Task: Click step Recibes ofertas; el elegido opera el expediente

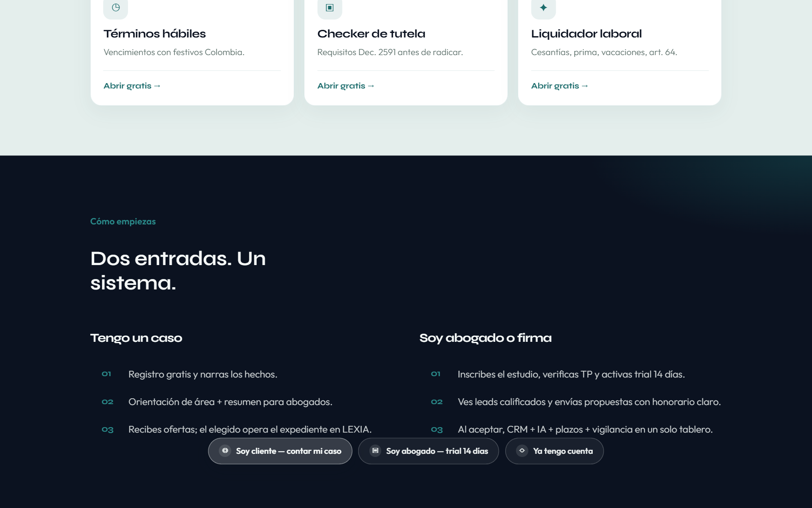Action: [x=250, y=429]
